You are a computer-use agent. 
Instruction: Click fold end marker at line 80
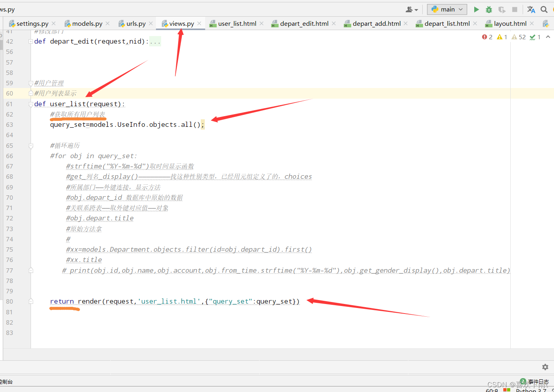pos(31,301)
